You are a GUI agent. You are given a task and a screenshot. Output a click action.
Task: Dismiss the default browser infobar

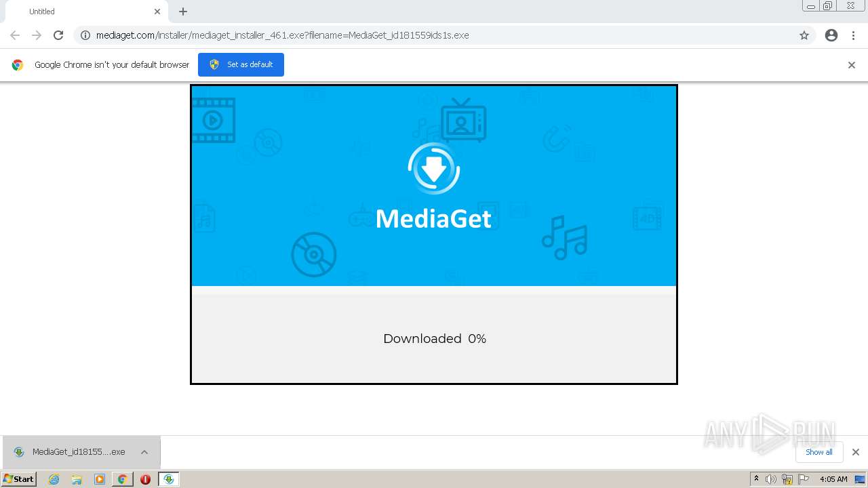852,65
